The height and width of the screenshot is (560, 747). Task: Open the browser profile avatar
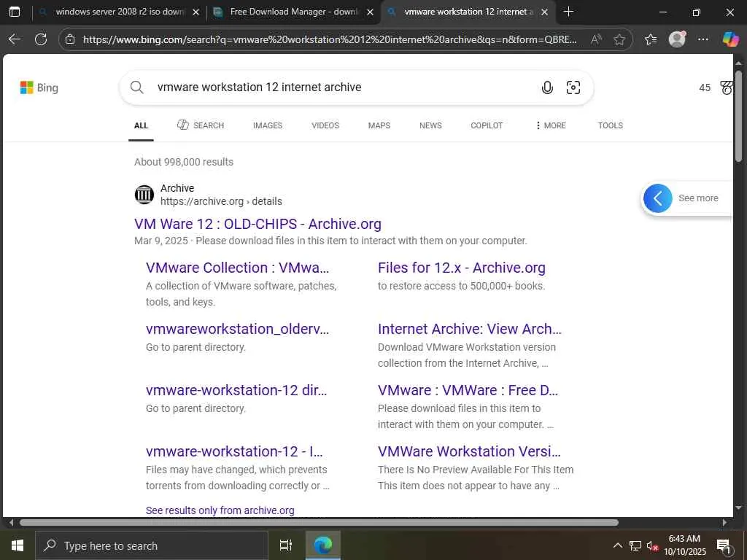point(677,39)
